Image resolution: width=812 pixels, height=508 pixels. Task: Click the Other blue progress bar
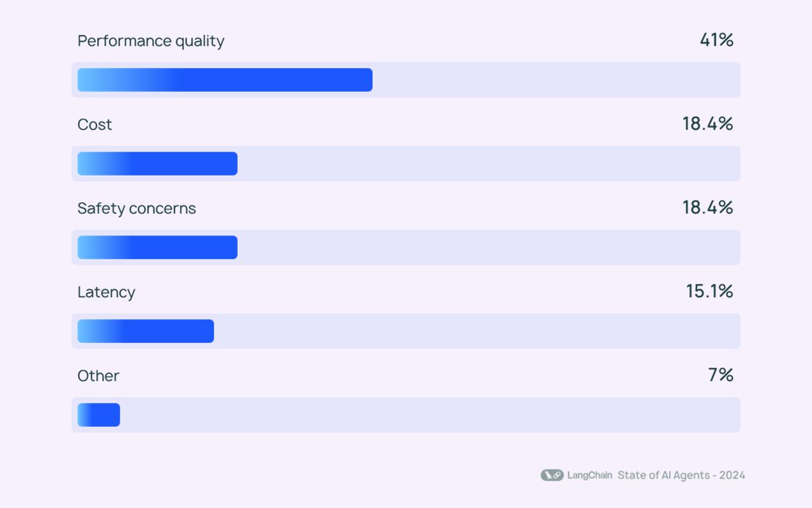point(98,415)
